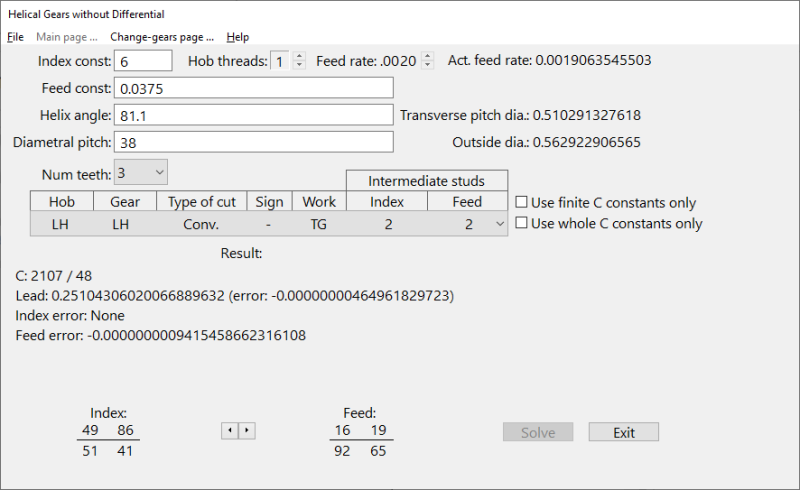Enable Use finite C constants only
Viewport: 800px width, 490px height.
(x=521, y=202)
